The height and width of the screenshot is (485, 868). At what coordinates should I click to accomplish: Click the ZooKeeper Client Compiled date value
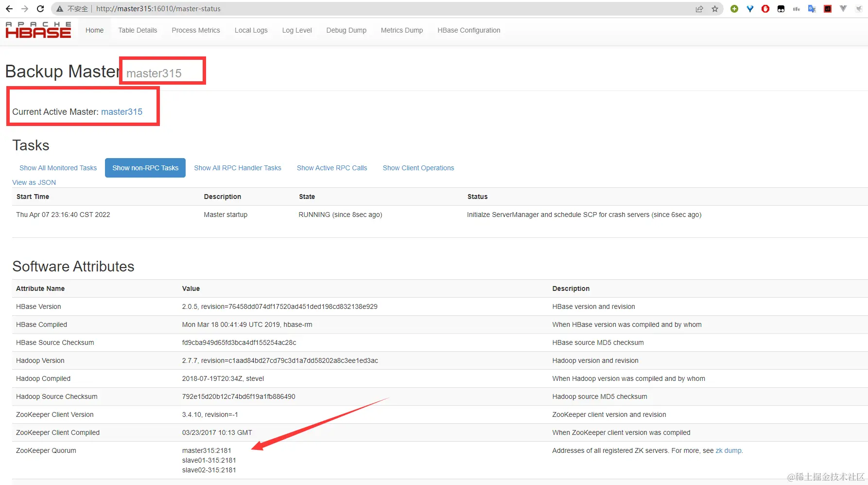[x=217, y=432]
